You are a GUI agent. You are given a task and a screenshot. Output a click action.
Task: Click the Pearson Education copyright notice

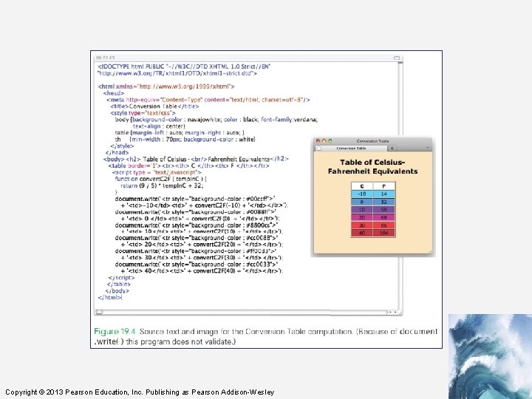(140, 392)
